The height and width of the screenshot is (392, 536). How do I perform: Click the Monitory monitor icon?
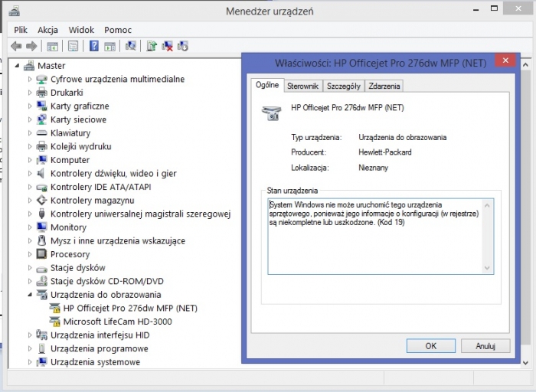coord(41,227)
